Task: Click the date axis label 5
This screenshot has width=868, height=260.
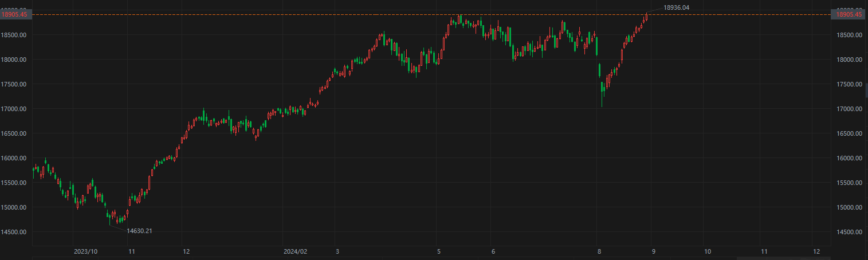Action: pyautogui.click(x=439, y=251)
